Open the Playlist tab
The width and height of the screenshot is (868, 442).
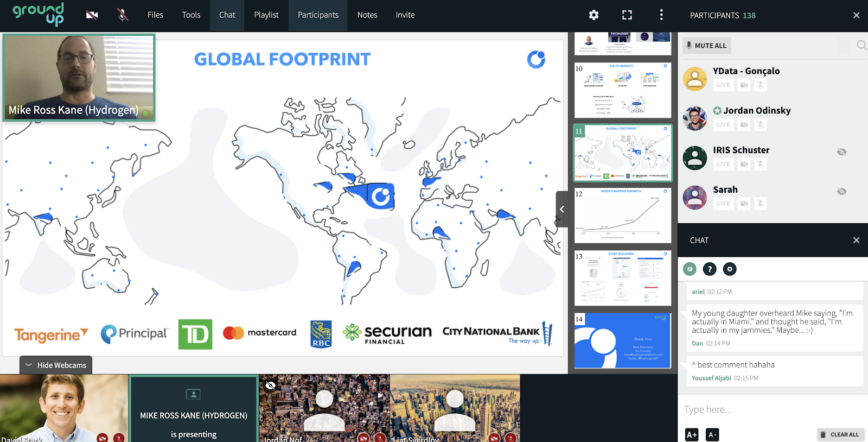click(x=266, y=15)
